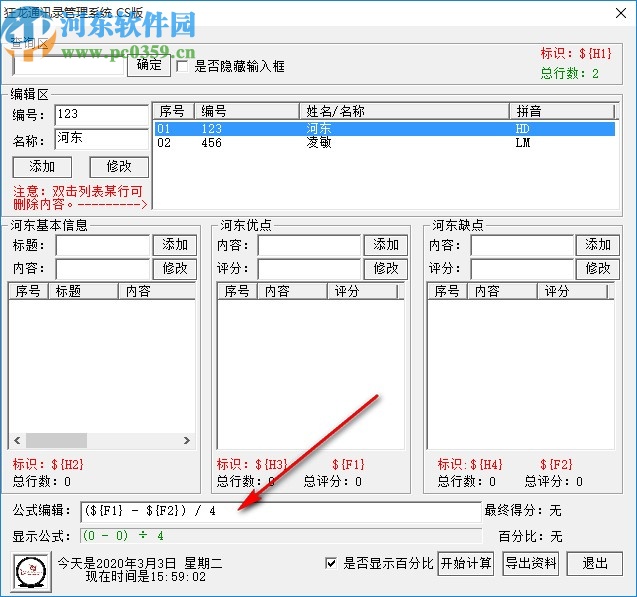The image size is (637, 597).
Task: Click the 评分 input in 河东缺点
Action: click(x=522, y=268)
